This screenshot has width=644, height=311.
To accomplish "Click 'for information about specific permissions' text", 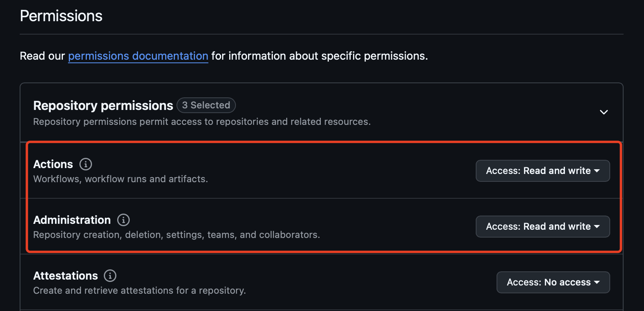I will click(x=319, y=56).
